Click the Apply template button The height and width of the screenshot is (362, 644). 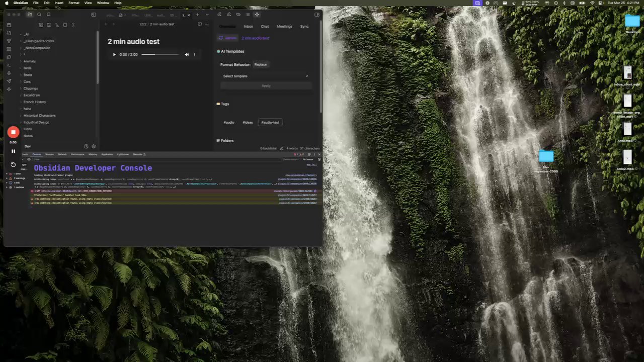tap(266, 85)
